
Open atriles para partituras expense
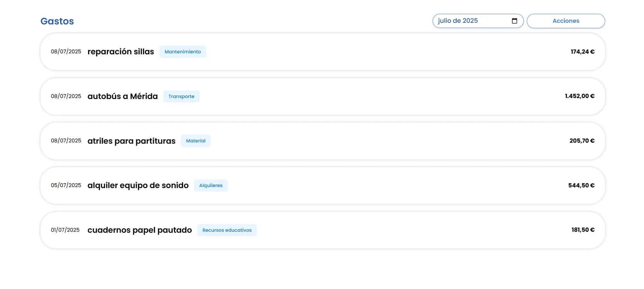coord(131,141)
